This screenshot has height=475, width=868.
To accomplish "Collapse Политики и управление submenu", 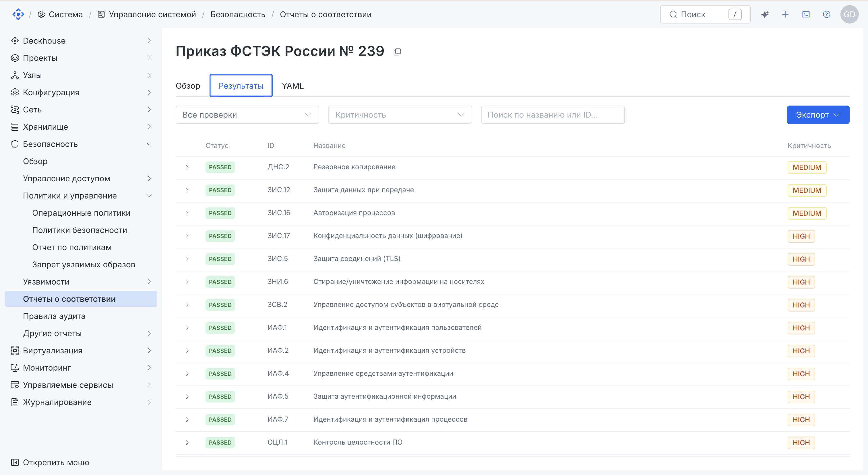I will click(149, 196).
